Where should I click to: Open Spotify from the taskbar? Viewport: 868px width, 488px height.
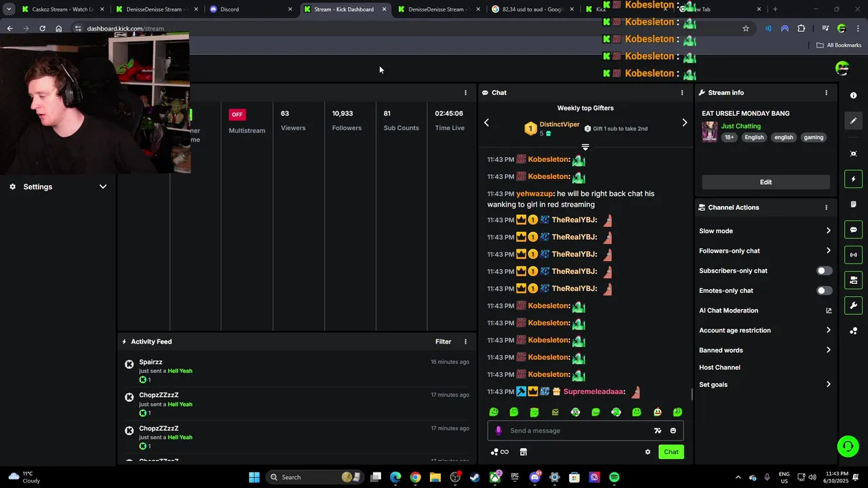(614, 477)
